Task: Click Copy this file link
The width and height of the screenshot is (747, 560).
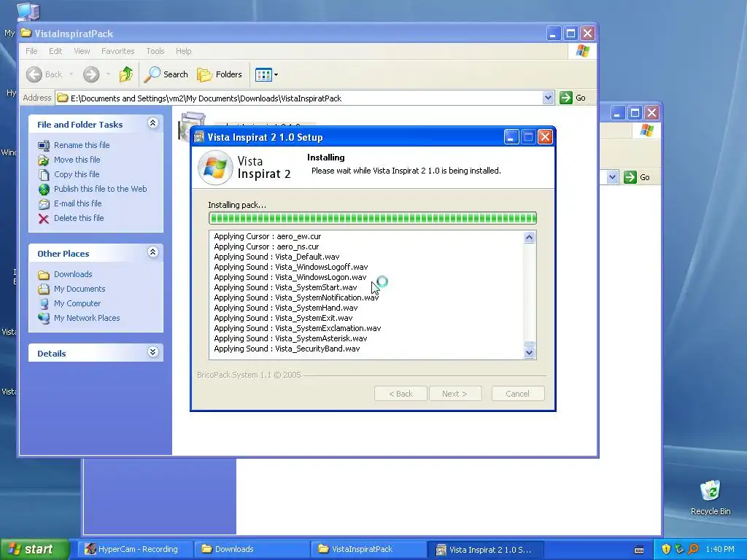Action: tap(76, 174)
